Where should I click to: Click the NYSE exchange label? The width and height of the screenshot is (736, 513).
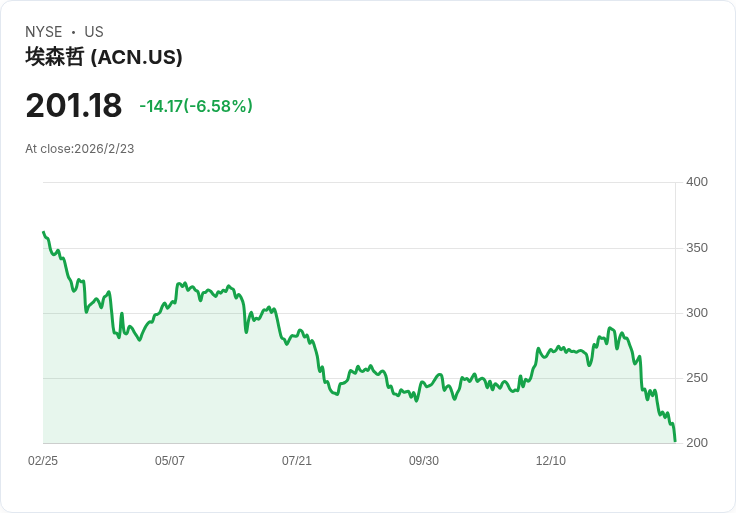(44, 32)
